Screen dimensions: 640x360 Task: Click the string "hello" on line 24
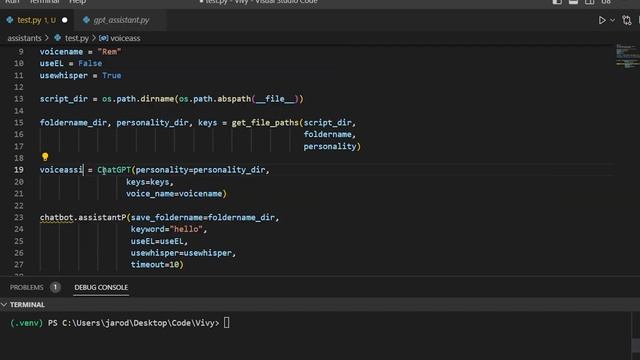coord(186,229)
